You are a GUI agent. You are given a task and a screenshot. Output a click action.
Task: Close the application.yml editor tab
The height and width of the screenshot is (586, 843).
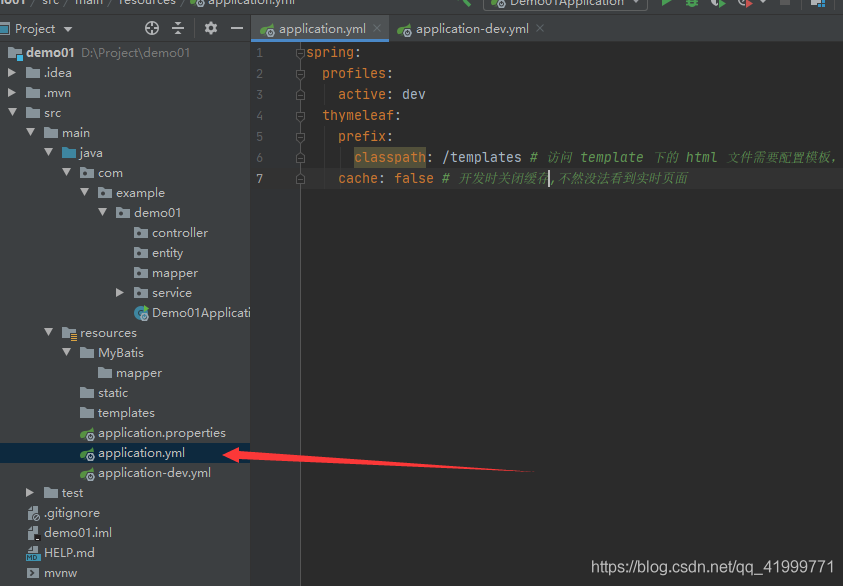tap(377, 29)
